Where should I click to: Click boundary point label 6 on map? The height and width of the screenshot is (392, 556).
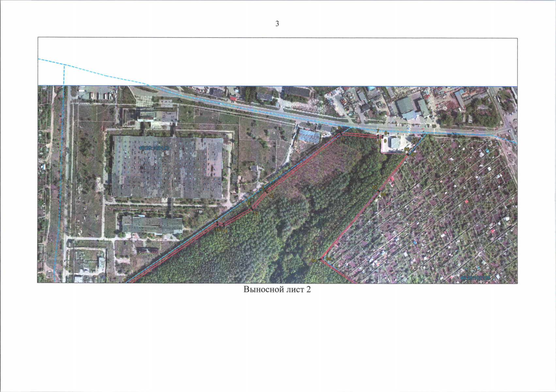point(339,128)
